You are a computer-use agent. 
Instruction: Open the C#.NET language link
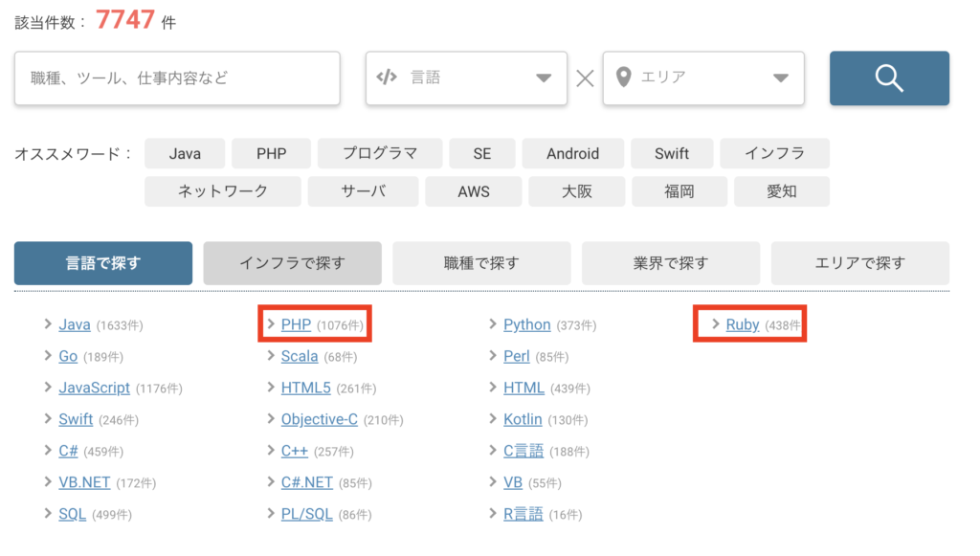(x=307, y=482)
